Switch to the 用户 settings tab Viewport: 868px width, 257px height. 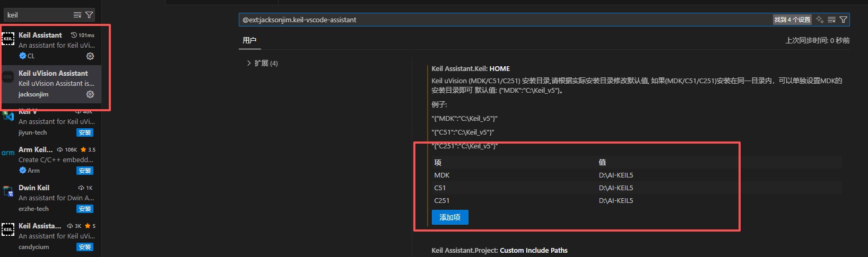coord(249,40)
